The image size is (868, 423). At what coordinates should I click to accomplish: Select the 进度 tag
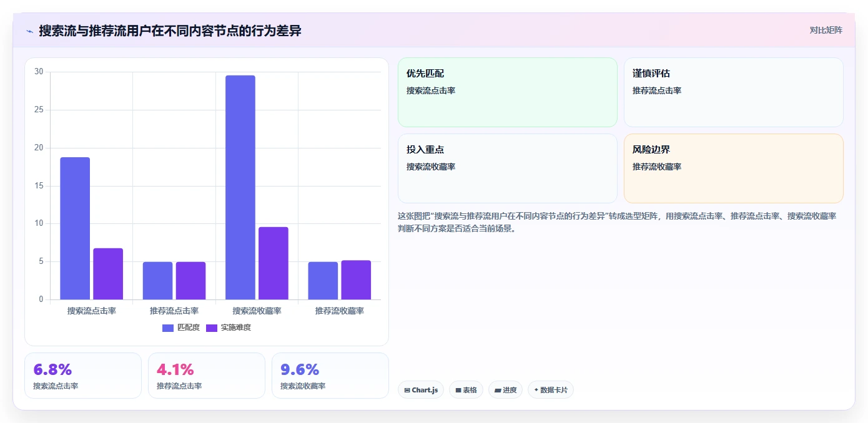coord(505,390)
